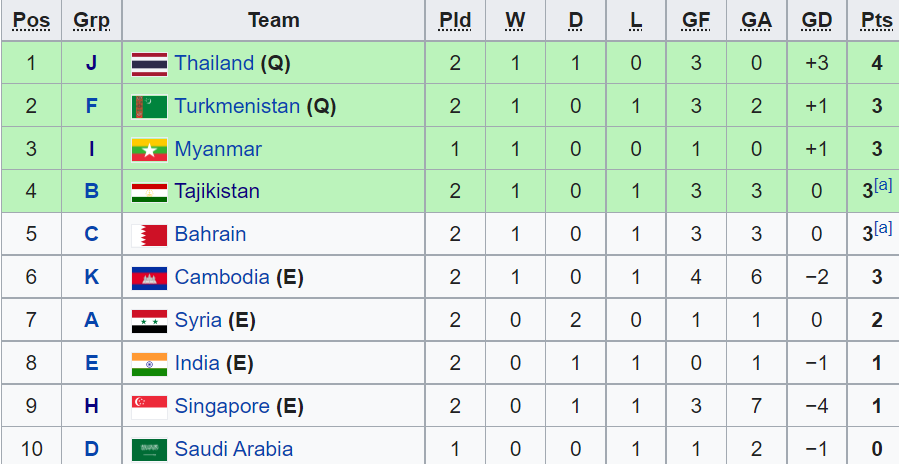
Task: Open Group K link for Cambodia
Action: coord(91,277)
